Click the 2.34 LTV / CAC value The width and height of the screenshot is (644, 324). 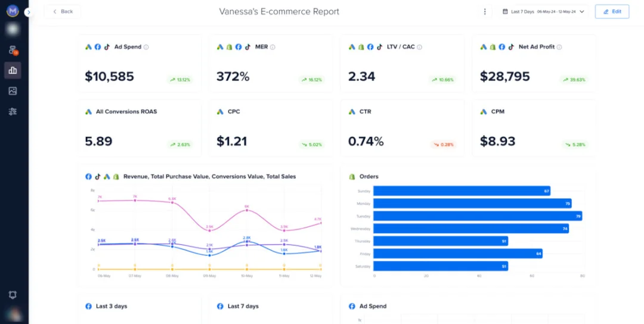point(361,76)
